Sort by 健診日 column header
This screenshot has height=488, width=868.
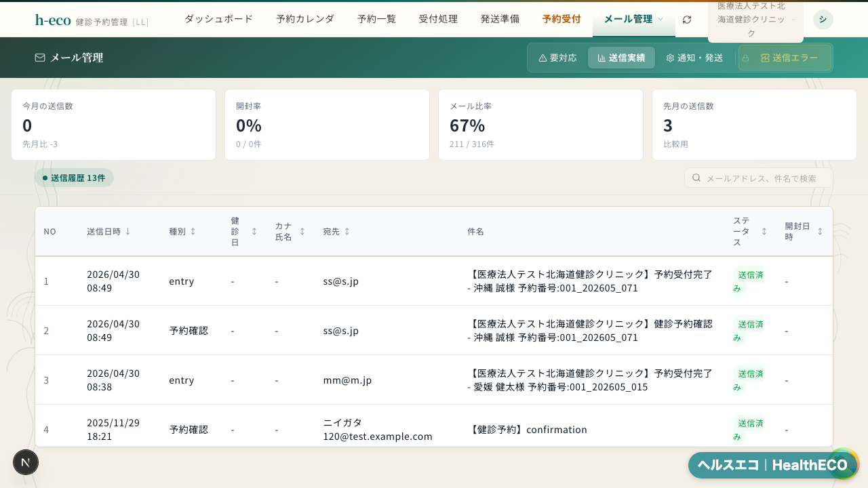(244, 231)
